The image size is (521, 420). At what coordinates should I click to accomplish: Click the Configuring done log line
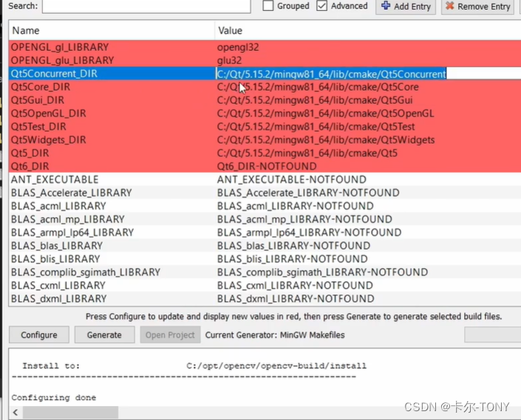click(54, 397)
